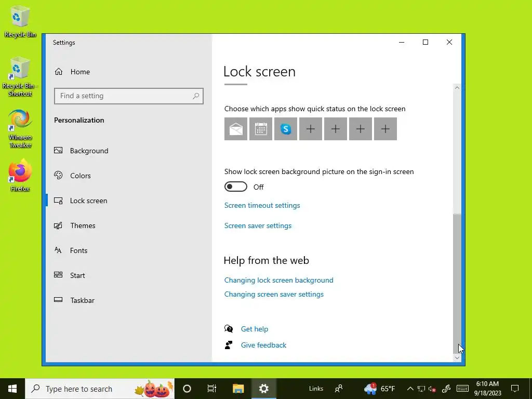Minimize the Settings window

[x=402, y=42]
